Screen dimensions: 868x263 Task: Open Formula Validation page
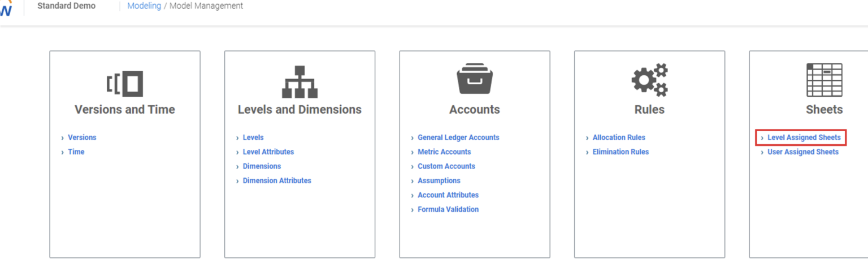[448, 210]
